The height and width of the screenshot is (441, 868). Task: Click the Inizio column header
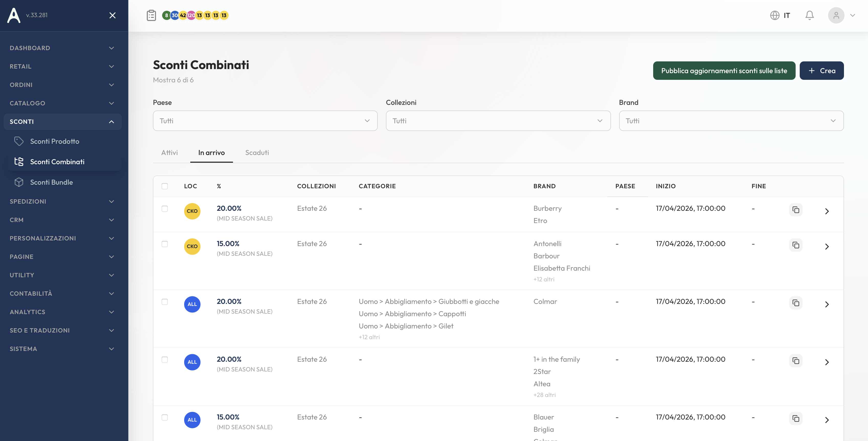(x=665, y=186)
